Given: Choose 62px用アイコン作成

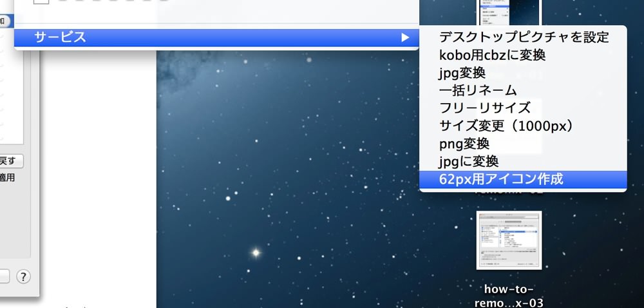Looking at the screenshot, I should 523,180.
